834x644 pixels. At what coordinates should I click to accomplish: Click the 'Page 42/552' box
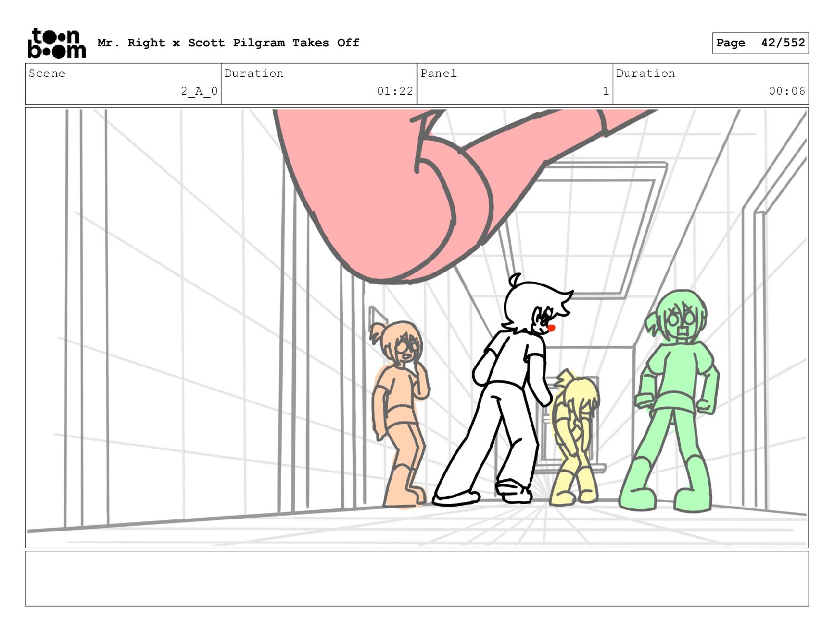coord(760,43)
